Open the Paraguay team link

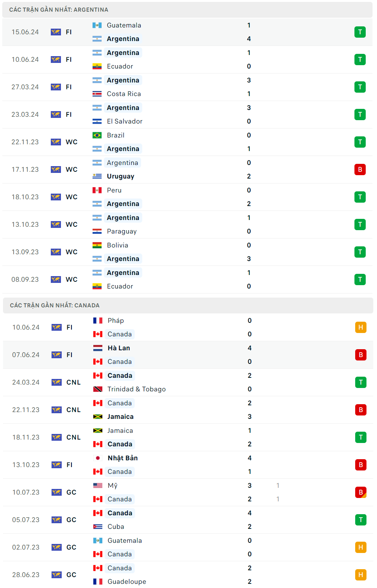coord(122,231)
